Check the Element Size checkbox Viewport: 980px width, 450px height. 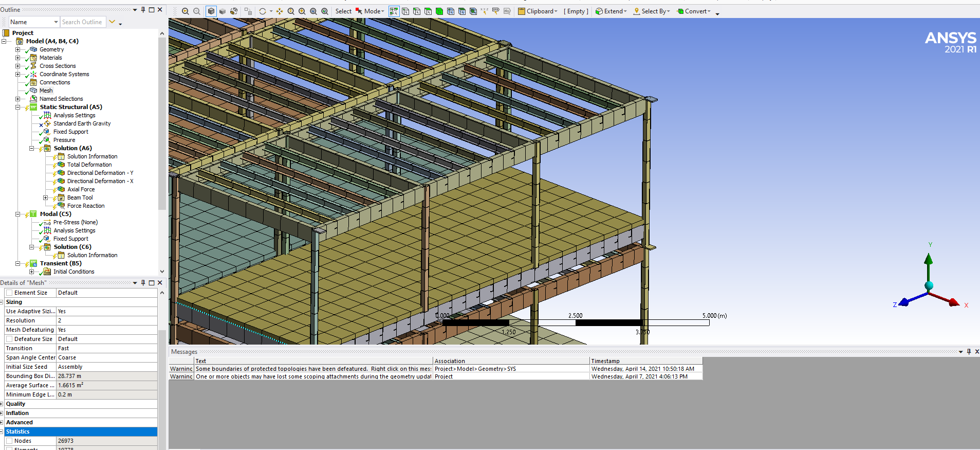[9, 293]
